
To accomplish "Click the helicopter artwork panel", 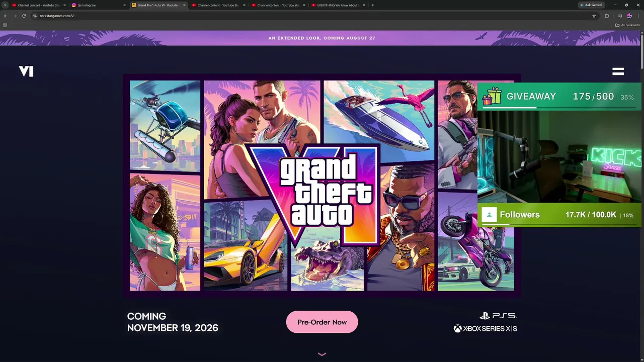I will [165, 126].
